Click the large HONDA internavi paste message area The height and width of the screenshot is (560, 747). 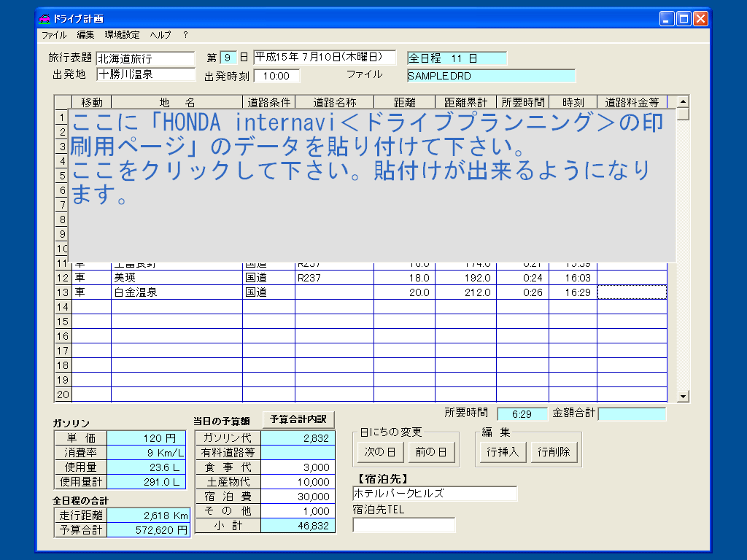point(373,186)
